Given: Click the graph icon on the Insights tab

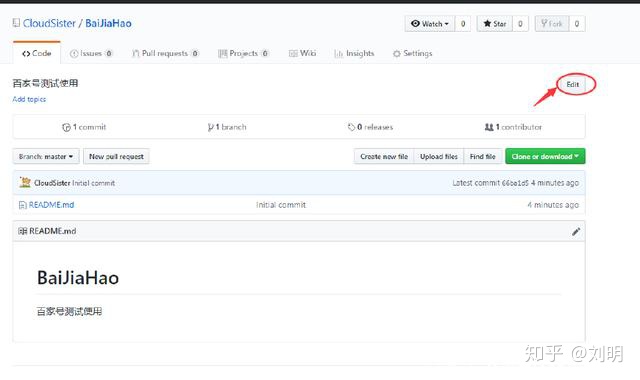Looking at the screenshot, I should [x=338, y=53].
